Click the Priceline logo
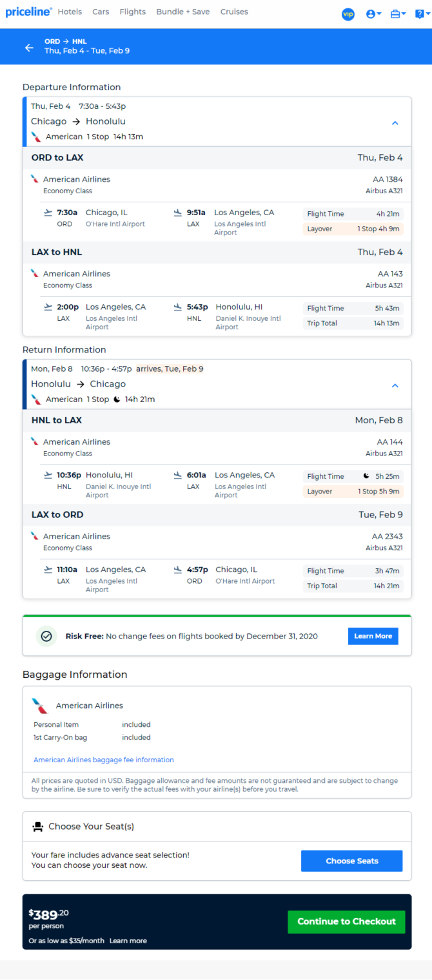 pos(28,12)
